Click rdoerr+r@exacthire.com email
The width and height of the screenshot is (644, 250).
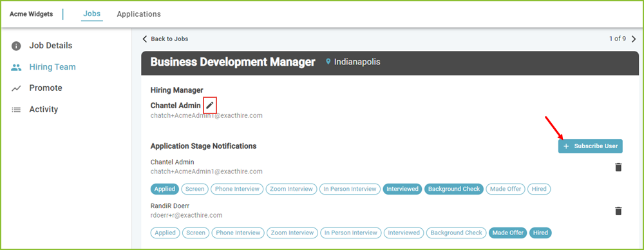point(187,215)
